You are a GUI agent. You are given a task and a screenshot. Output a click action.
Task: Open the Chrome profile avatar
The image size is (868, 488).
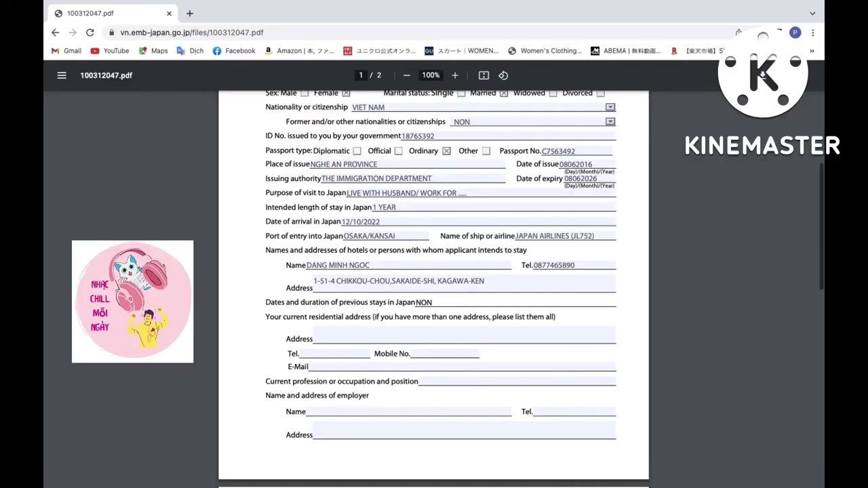pyautogui.click(x=795, y=33)
